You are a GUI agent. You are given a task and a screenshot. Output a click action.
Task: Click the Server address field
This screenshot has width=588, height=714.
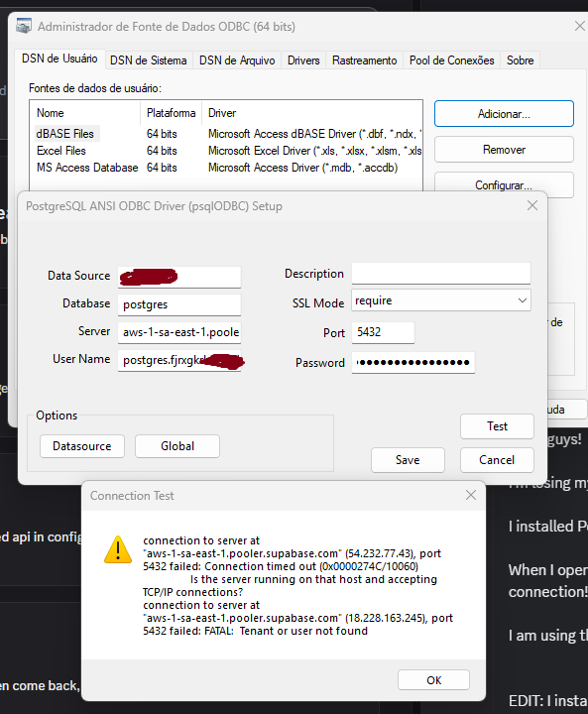click(x=179, y=332)
